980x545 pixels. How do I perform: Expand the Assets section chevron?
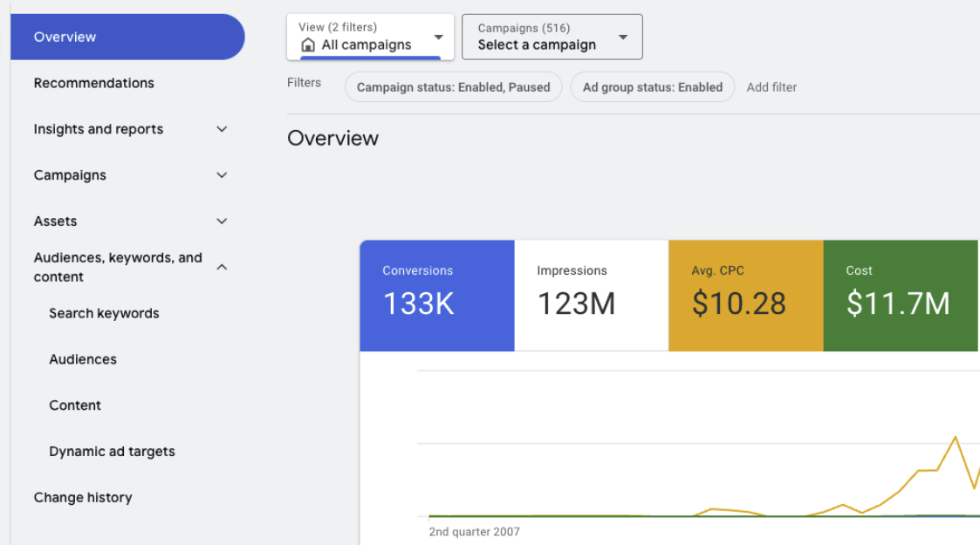(x=222, y=221)
